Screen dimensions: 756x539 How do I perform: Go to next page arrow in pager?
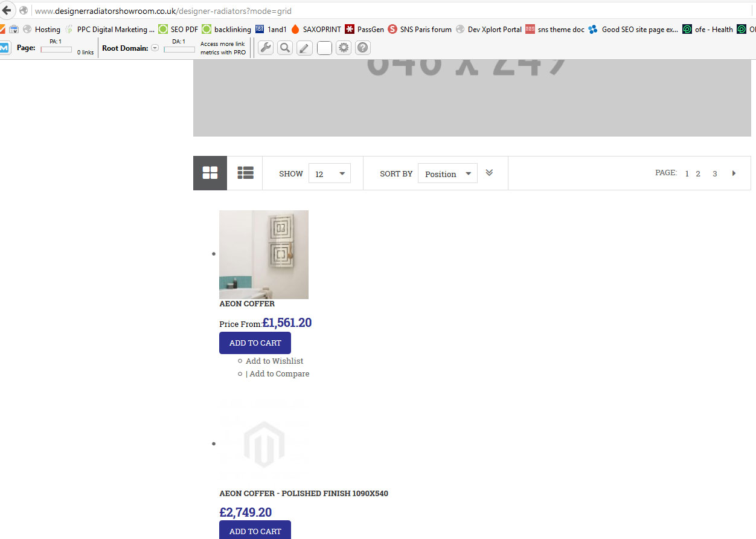click(734, 173)
